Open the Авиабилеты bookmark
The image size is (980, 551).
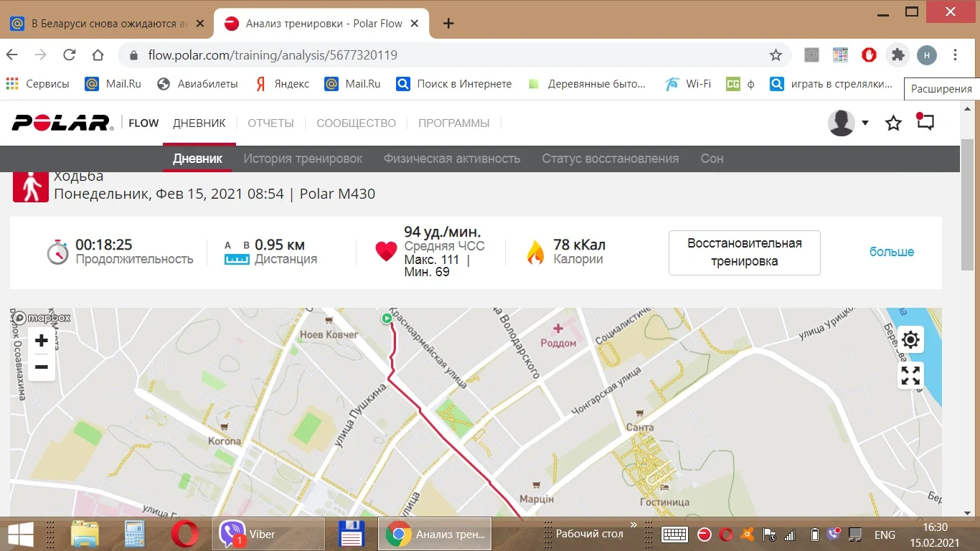[197, 84]
